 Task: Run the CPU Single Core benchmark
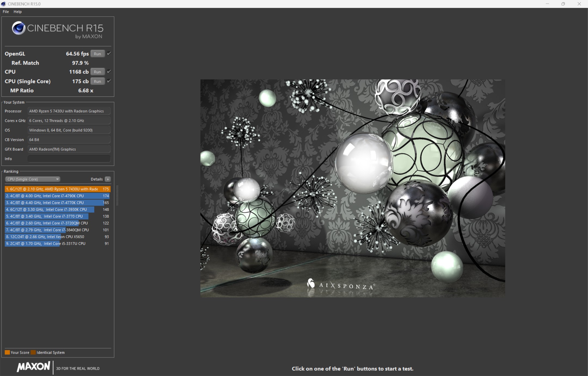[x=97, y=81]
